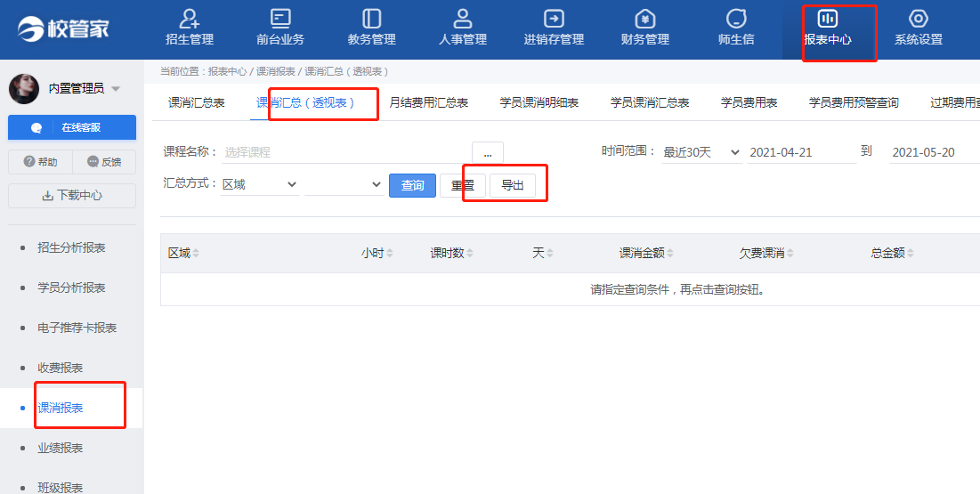Click the start date field 2021-04-21
The width and height of the screenshot is (980, 494).
(802, 152)
